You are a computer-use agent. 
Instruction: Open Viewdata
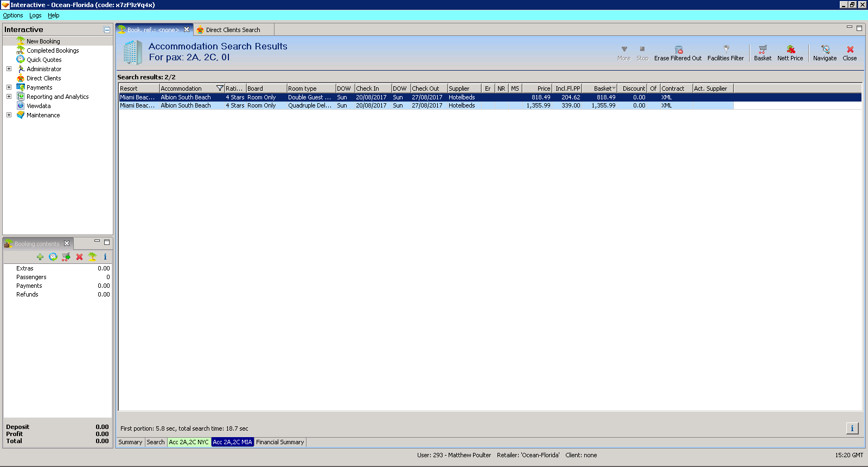pos(39,106)
